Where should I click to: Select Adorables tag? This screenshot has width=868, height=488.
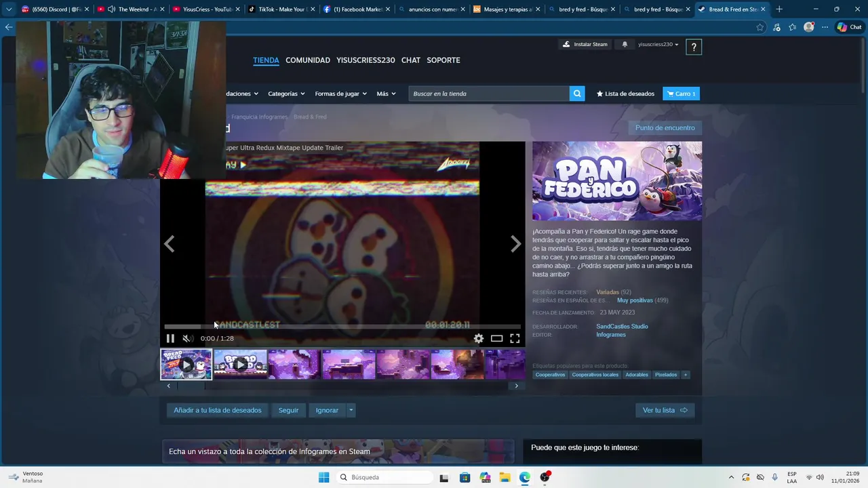[637, 375]
